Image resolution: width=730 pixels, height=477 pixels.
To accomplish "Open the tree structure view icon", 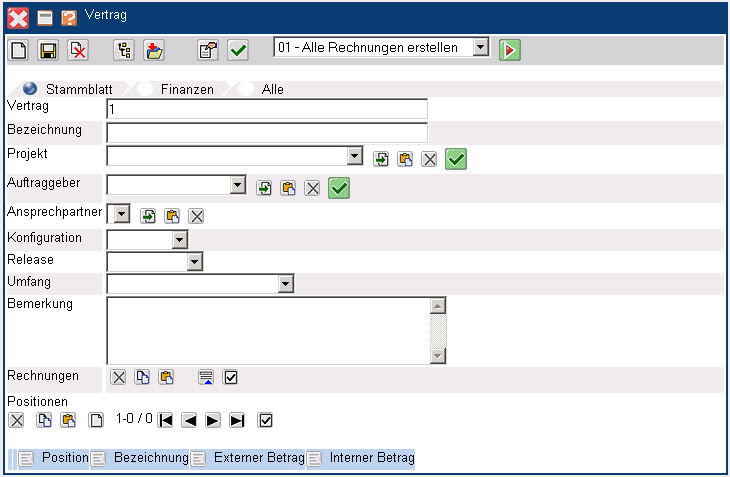I will point(125,50).
